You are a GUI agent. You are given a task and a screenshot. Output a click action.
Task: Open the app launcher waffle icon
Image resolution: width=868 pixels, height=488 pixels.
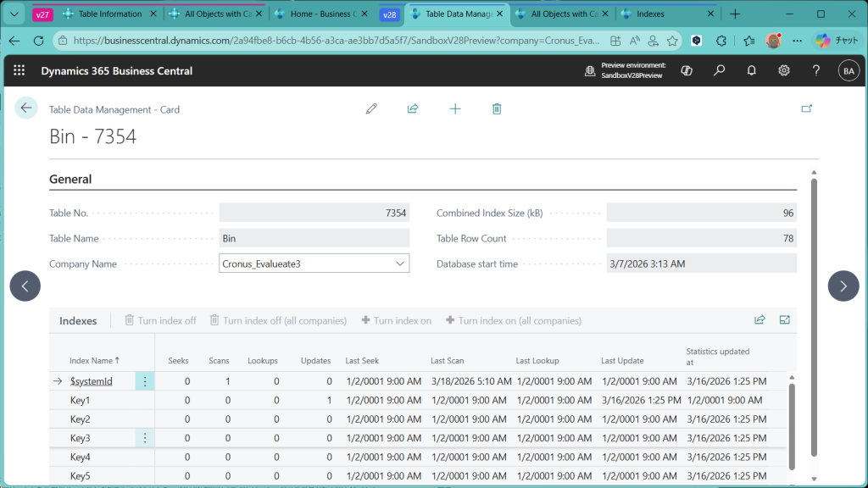click(19, 71)
